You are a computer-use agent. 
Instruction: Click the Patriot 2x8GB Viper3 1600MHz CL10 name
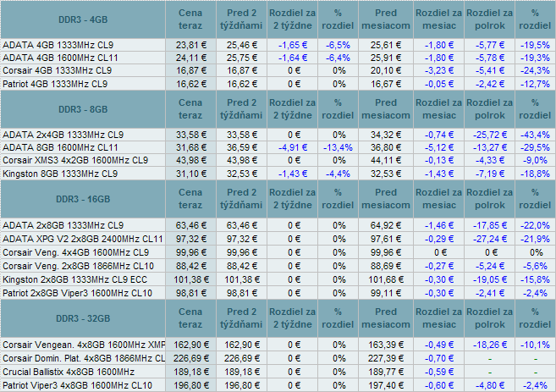click(x=77, y=293)
